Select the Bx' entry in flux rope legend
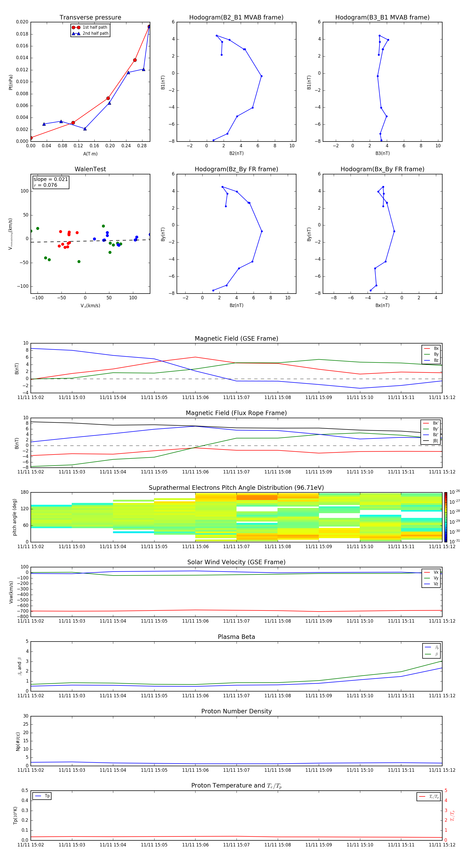This screenshot has height=868, width=473. coord(431,423)
